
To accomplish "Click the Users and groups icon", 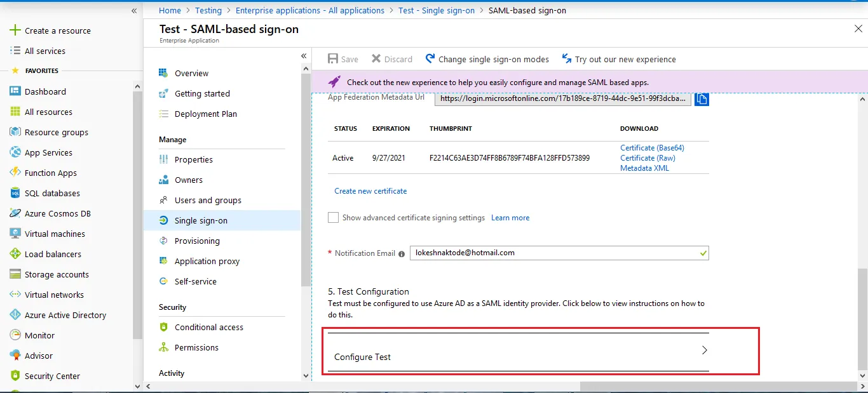I will click(163, 200).
